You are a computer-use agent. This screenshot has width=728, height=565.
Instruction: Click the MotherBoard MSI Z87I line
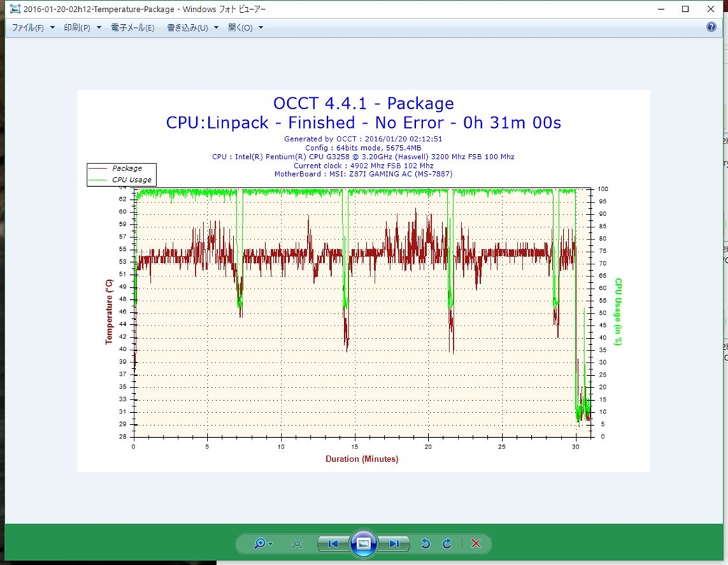[x=363, y=174]
